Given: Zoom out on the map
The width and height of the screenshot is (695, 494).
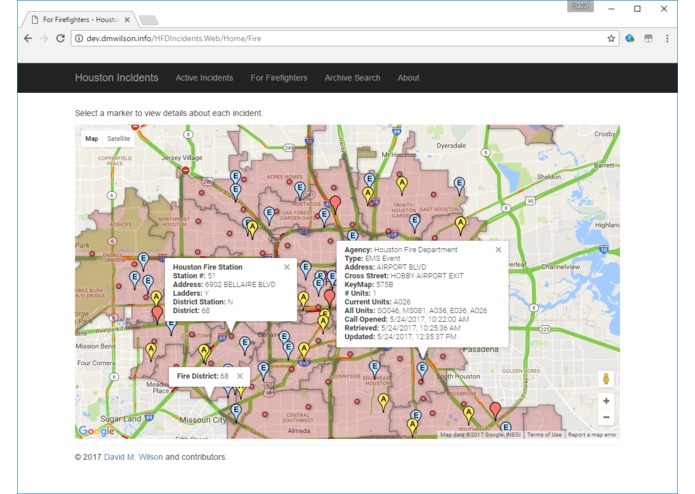Looking at the screenshot, I should pos(606,417).
